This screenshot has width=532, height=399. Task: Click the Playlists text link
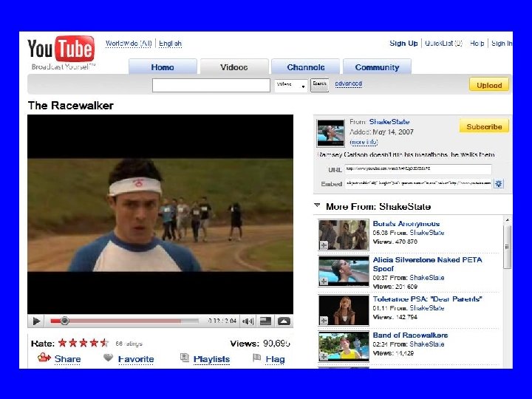tap(211, 358)
